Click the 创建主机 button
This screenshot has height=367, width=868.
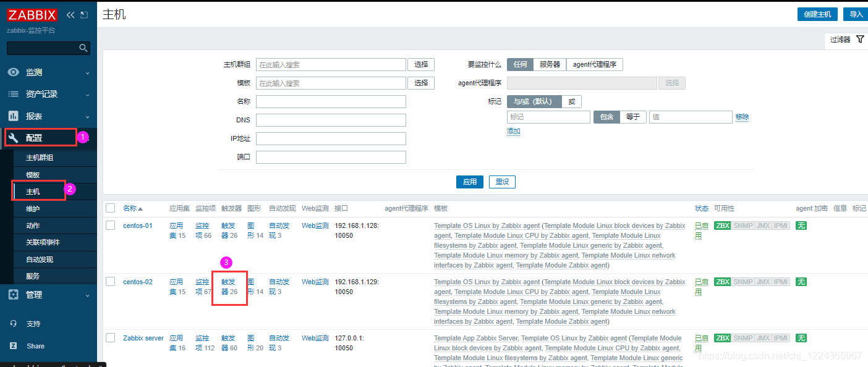[x=817, y=14]
